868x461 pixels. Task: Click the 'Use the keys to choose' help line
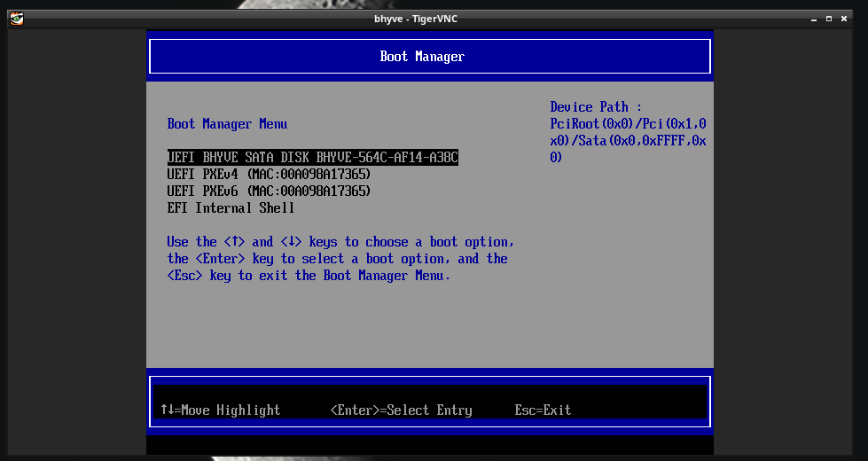click(x=340, y=242)
